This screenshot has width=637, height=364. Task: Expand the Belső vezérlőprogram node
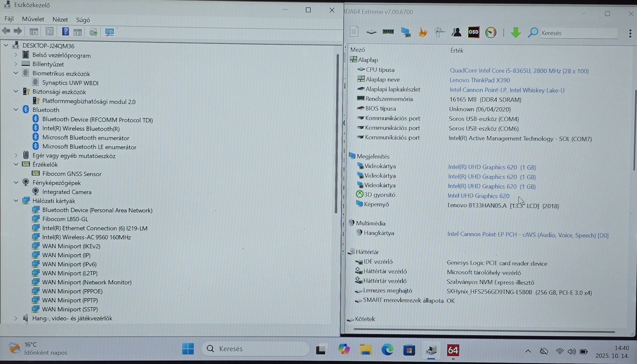point(16,55)
